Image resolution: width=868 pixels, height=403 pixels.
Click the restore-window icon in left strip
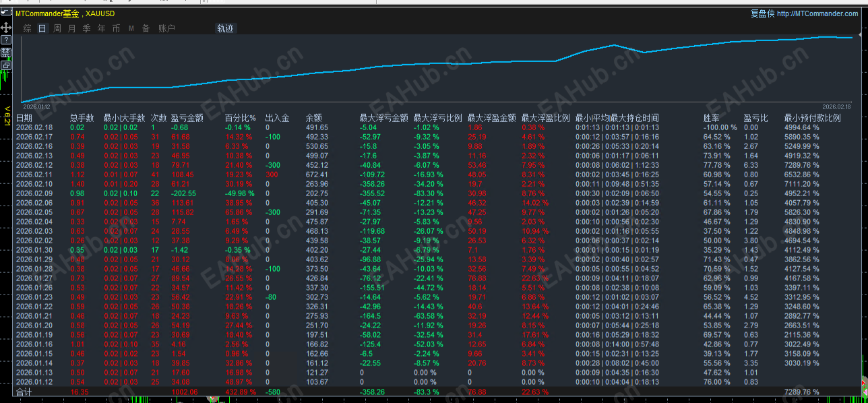tap(6, 65)
